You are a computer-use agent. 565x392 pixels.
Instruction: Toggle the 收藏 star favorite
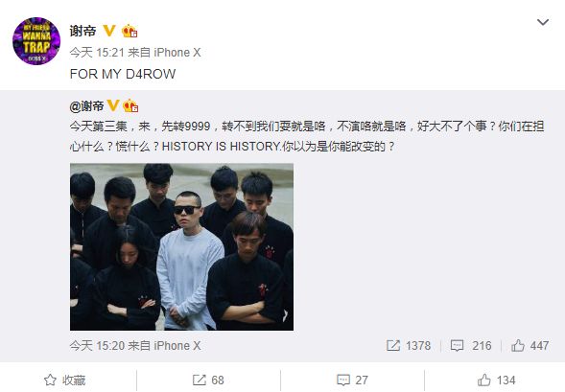tap(65, 380)
